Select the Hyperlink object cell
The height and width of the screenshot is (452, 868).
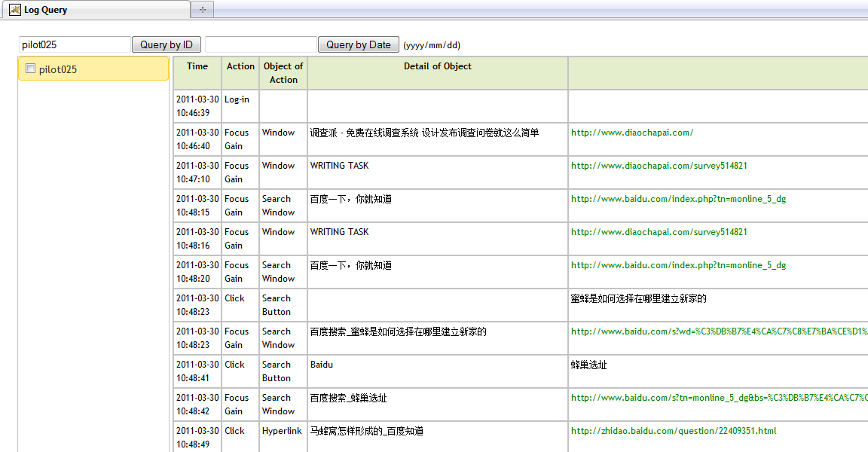[283, 438]
